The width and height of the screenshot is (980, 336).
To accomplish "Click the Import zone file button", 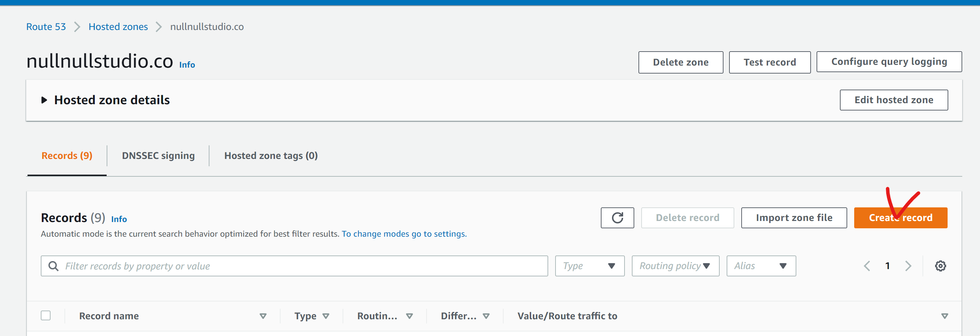I will click(x=794, y=217).
